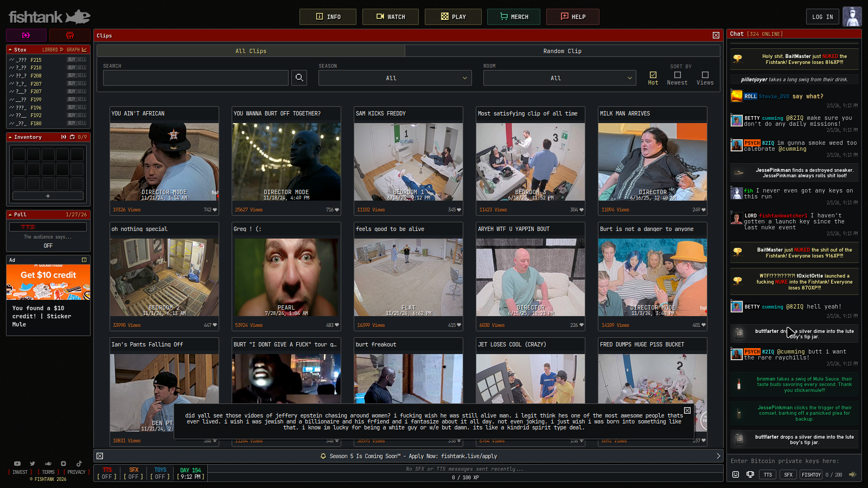Open the INFO menu
This screenshot has width=868, height=488.
pos(328,17)
